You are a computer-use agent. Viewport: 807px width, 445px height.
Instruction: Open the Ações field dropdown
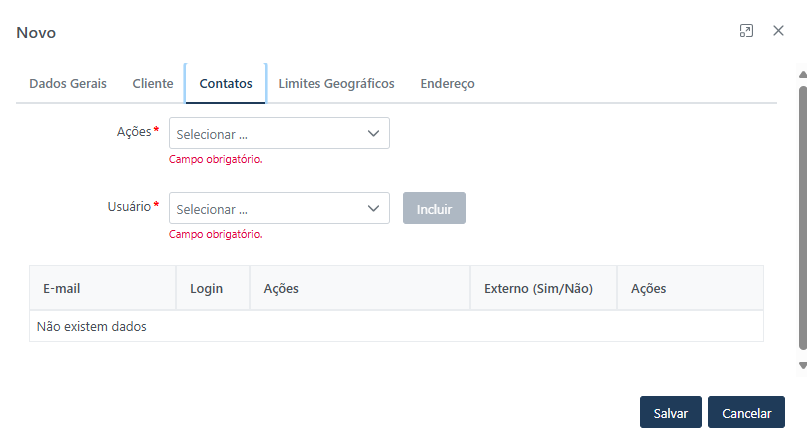279,133
